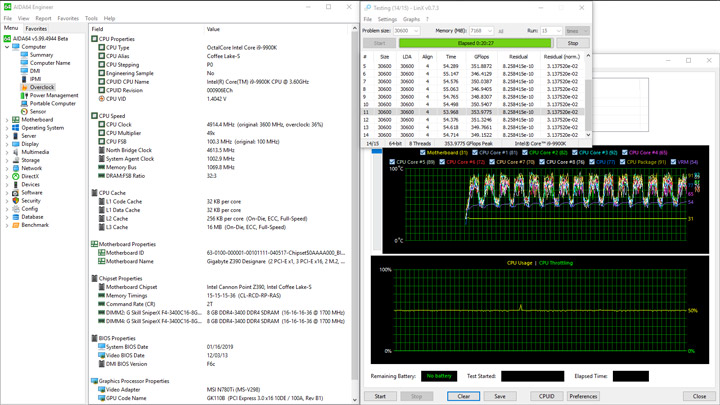Select Portable Computer tree entry

54,103
